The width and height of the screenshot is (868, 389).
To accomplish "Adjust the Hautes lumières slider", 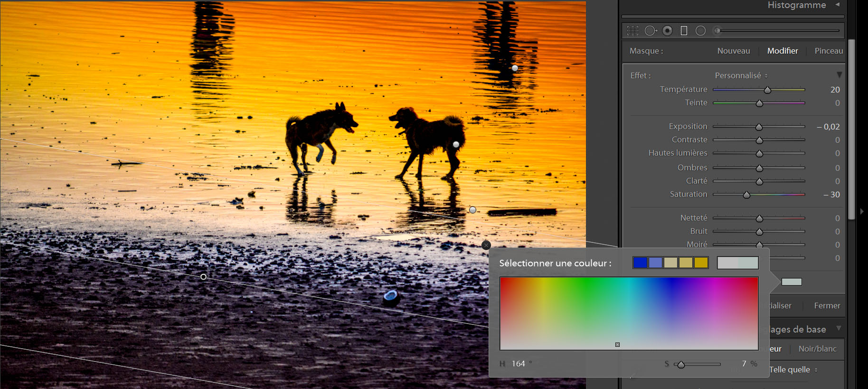I will pyautogui.click(x=759, y=153).
